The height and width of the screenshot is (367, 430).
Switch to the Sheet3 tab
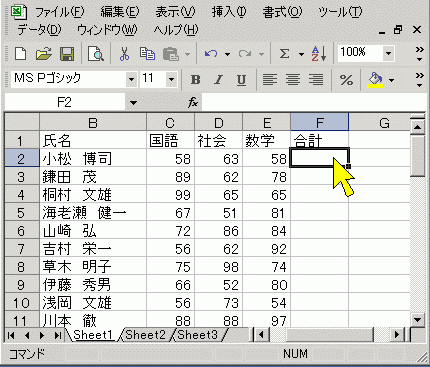(198, 334)
